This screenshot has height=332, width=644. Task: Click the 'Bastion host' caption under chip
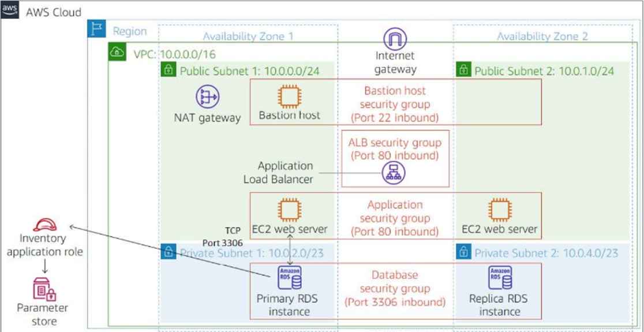click(x=290, y=115)
